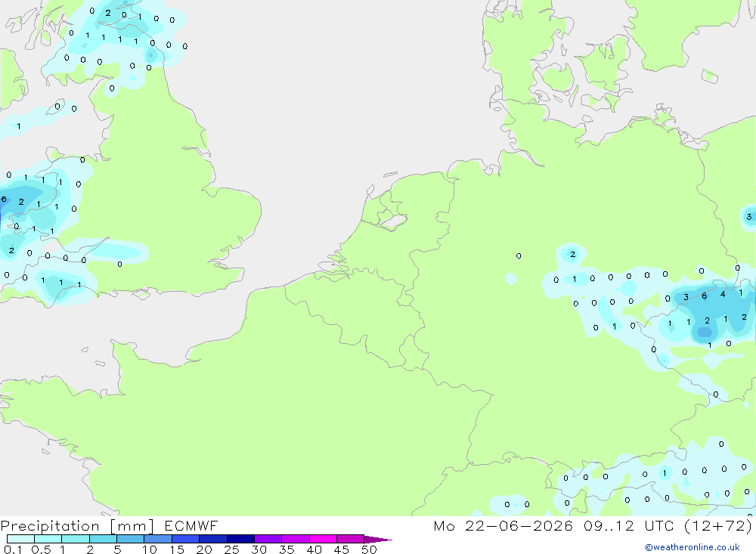Click the above-50 mm arrow legend tip
756x554 pixels.
pos(377,540)
